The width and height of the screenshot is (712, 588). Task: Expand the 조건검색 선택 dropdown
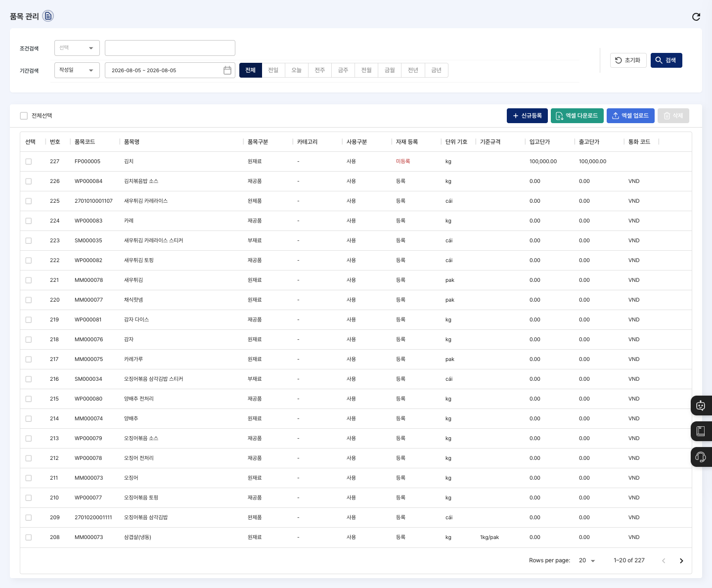coord(77,48)
